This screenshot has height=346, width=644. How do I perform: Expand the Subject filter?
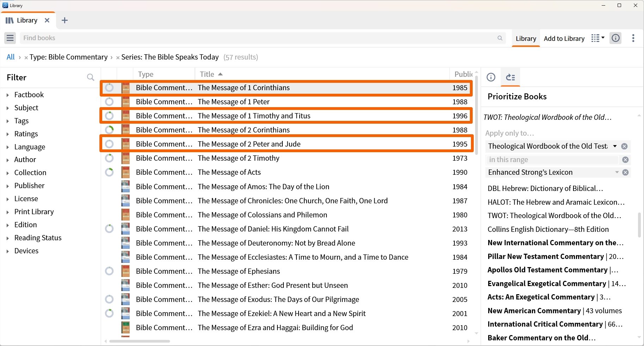pos(7,108)
